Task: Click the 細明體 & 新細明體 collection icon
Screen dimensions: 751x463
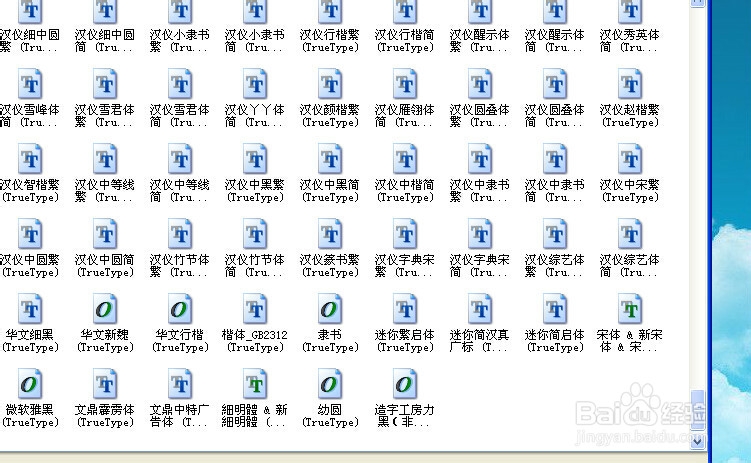Action: point(255,384)
